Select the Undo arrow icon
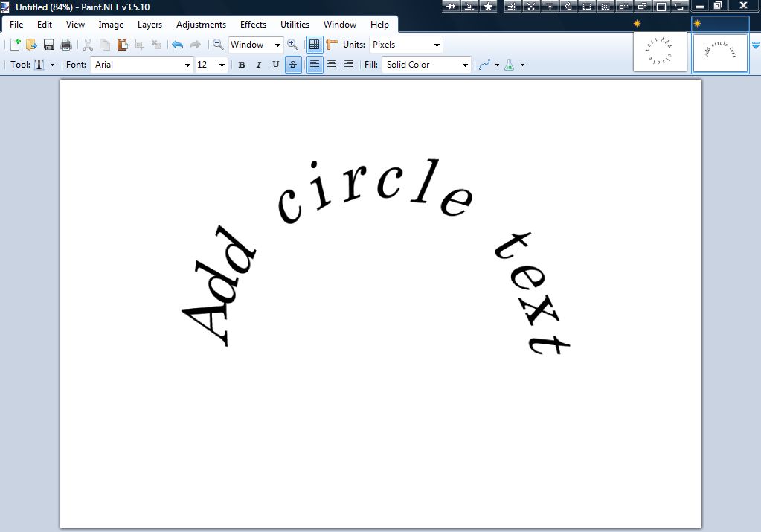This screenshot has width=761, height=532. point(177,44)
